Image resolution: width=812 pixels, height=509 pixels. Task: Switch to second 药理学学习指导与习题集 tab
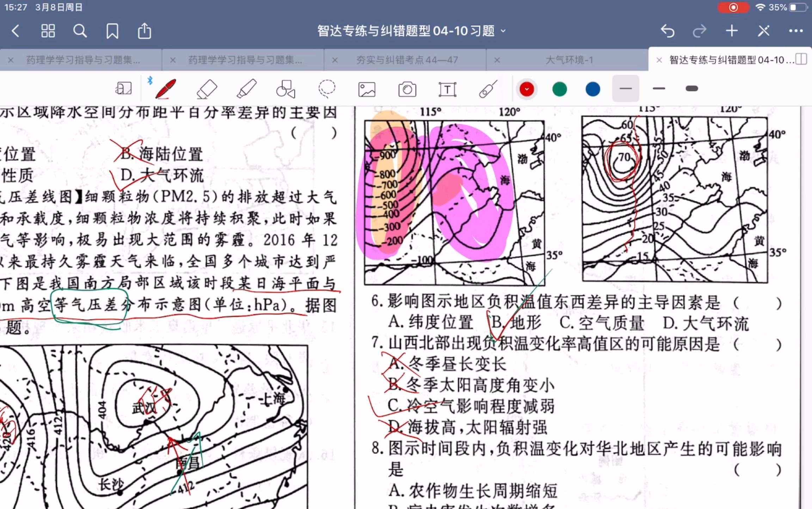pos(245,60)
